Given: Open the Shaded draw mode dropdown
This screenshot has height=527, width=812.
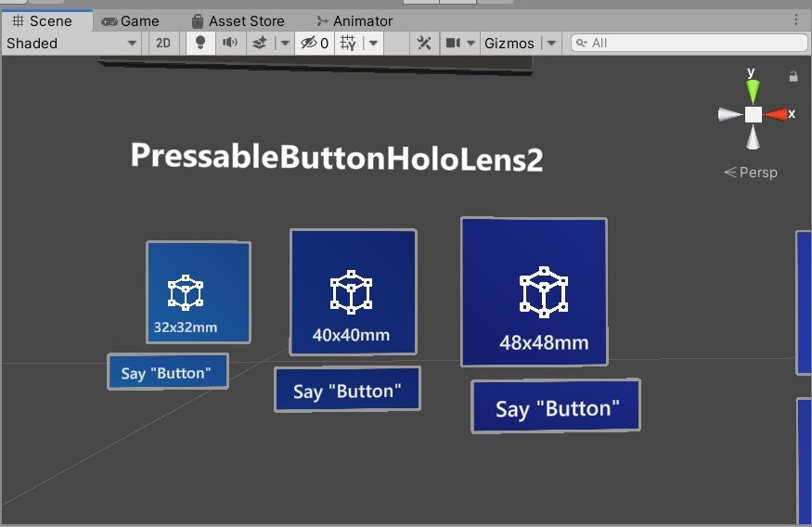Looking at the screenshot, I should coord(71,43).
